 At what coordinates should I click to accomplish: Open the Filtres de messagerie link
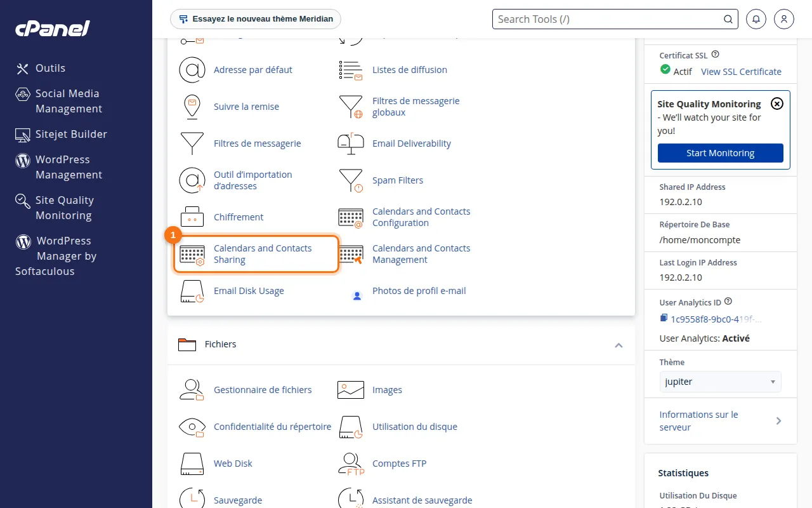[258, 144]
